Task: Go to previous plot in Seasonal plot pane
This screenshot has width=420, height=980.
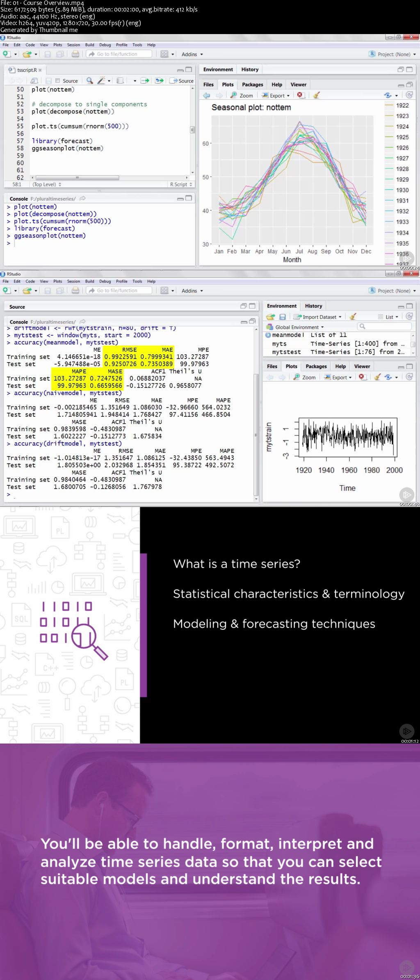Action: pos(206,95)
